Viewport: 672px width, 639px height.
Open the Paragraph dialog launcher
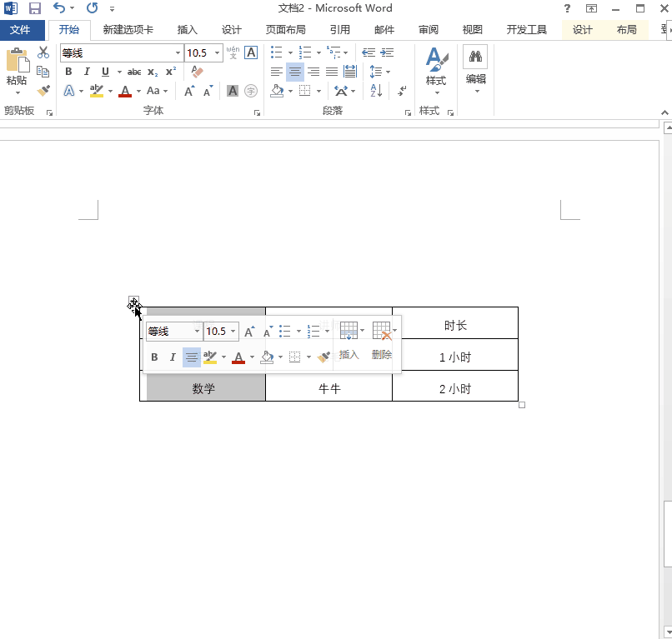click(408, 112)
